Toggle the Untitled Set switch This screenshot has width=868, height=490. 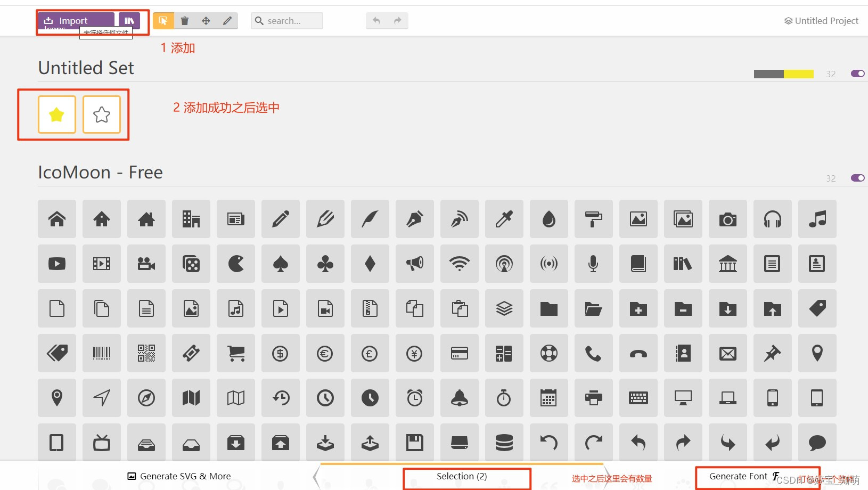coord(858,73)
